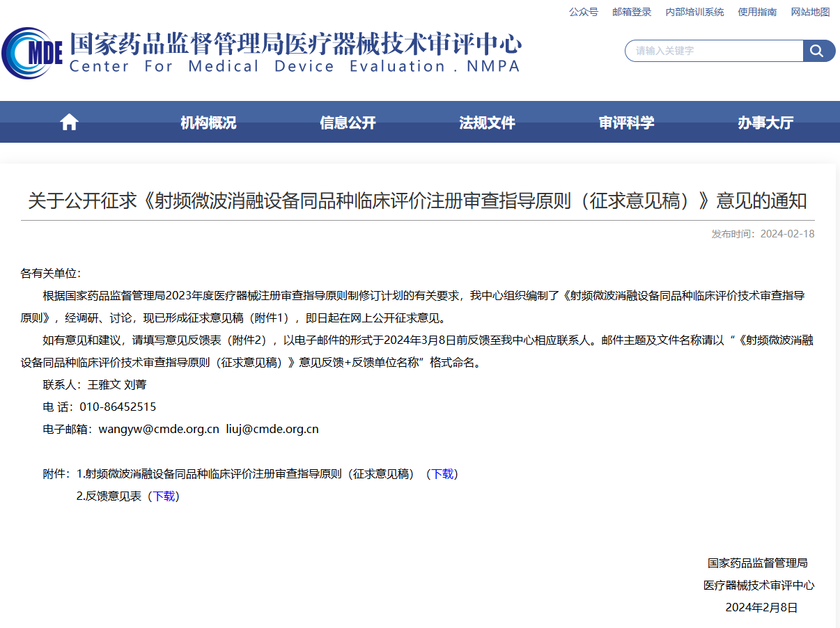Viewport: 840px width, 628px height.
Task: Open the 机构概况 menu
Action: pos(208,123)
